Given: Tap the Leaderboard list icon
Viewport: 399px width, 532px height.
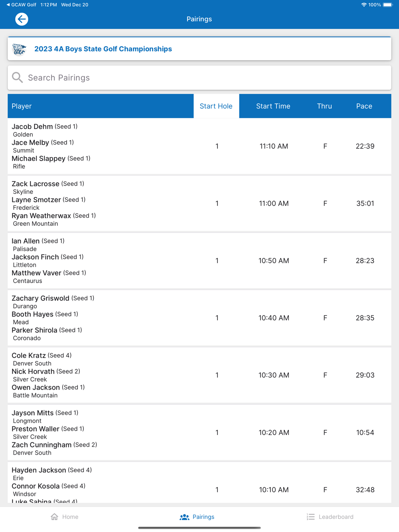Looking at the screenshot, I should coord(310,517).
